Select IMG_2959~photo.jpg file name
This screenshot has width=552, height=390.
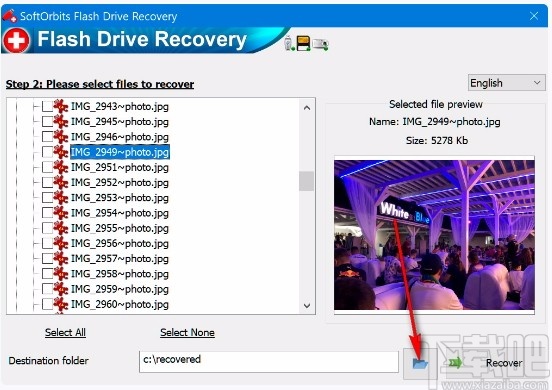tap(120, 289)
